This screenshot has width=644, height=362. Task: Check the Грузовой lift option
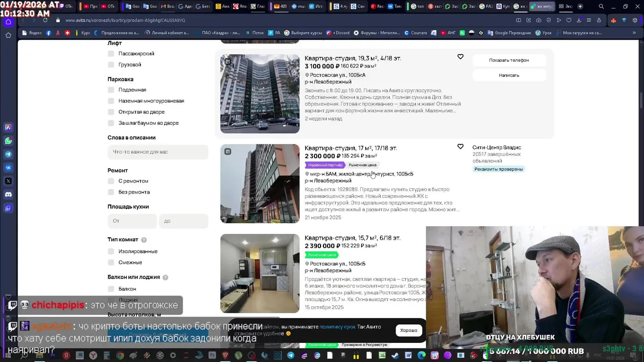pyautogui.click(x=111, y=64)
